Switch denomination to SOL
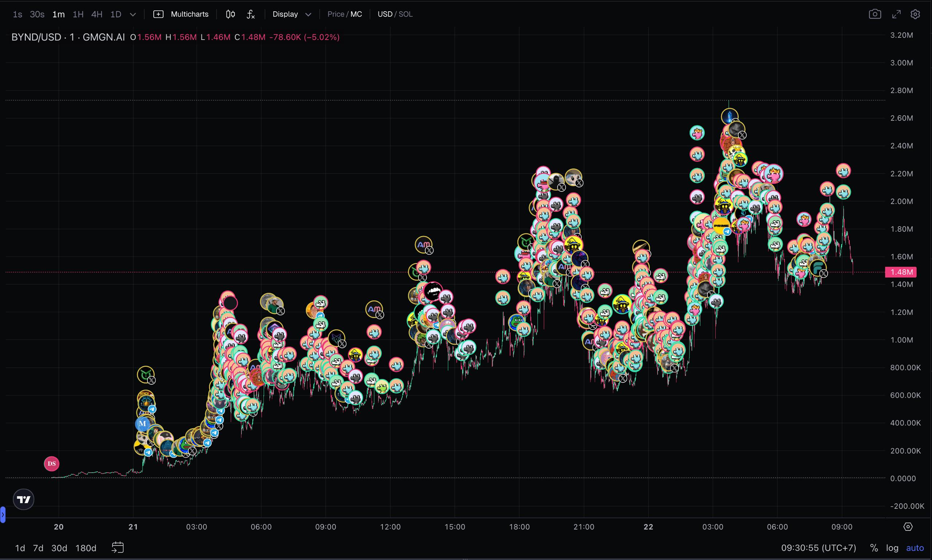Viewport: 932px width, 560px height. pyautogui.click(x=406, y=14)
